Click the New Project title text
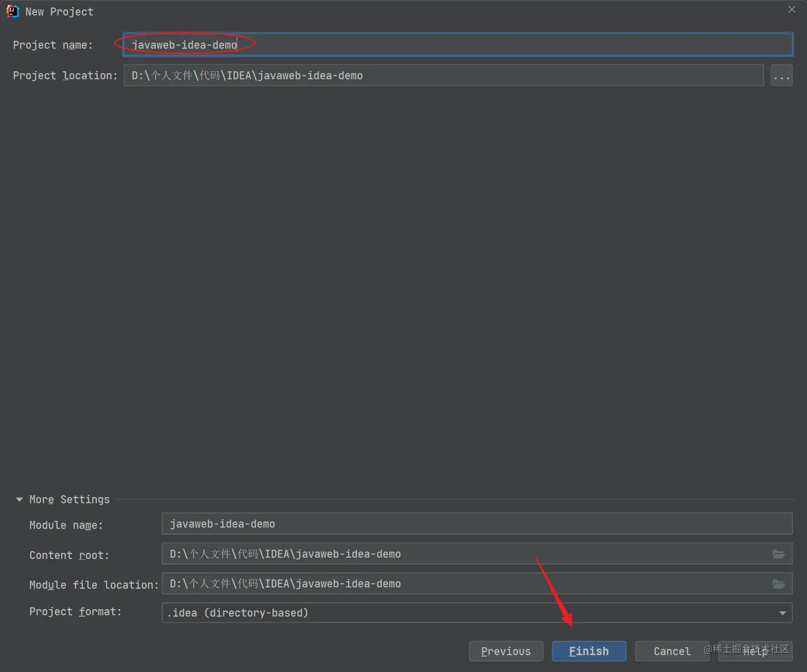The width and height of the screenshot is (807, 672). click(59, 12)
